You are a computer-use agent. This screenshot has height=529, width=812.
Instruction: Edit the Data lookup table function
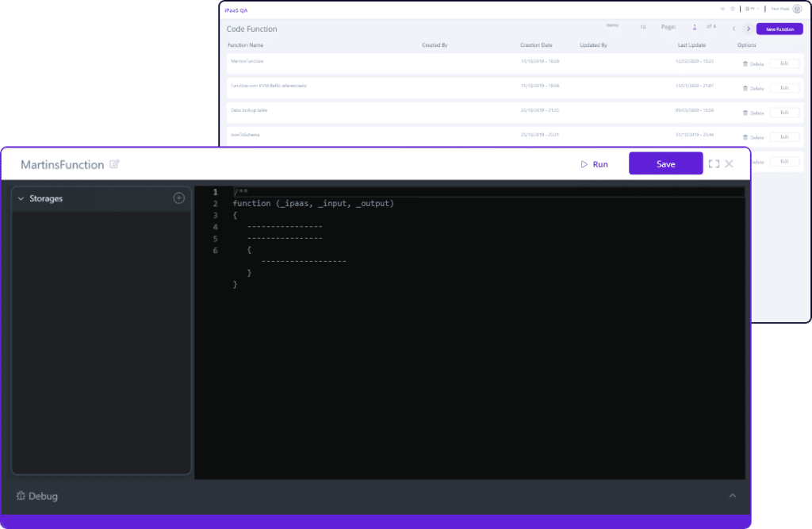[x=784, y=112]
